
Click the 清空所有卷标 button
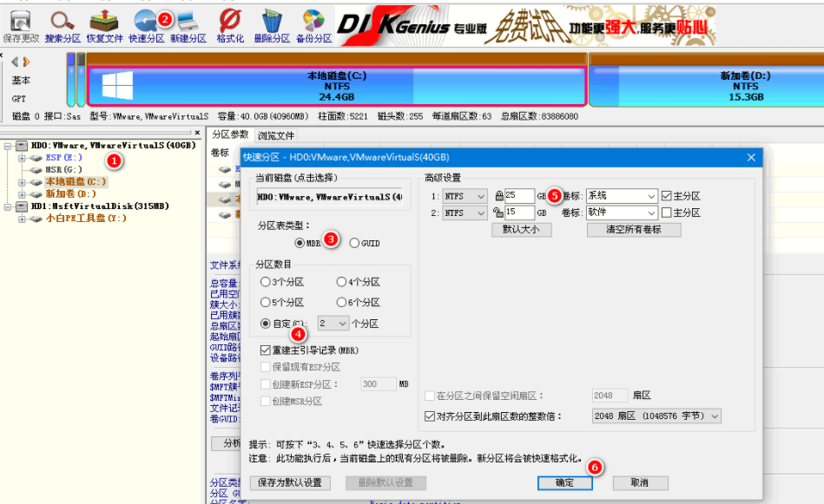(x=634, y=229)
